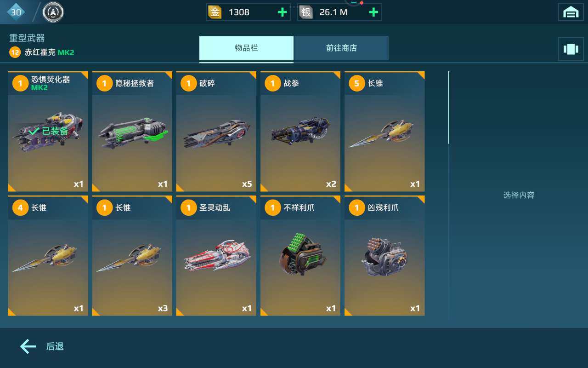Click the gold currency coin icon
Screen dimensions: 588x368
pyautogui.click(x=215, y=12)
